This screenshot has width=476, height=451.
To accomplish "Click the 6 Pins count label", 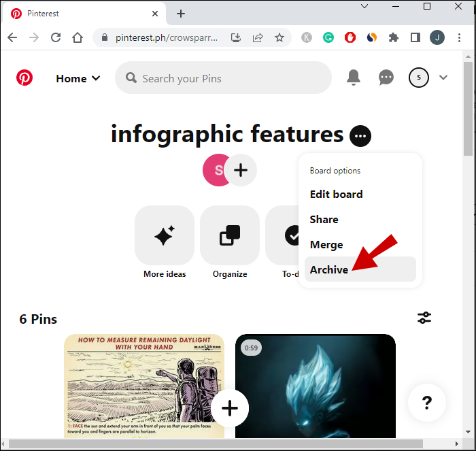I will click(x=38, y=319).
